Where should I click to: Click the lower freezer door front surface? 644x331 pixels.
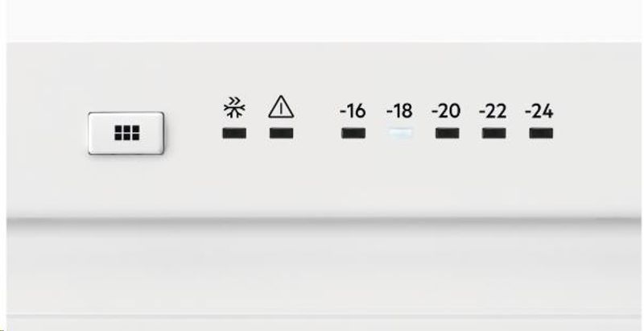click(x=324, y=273)
